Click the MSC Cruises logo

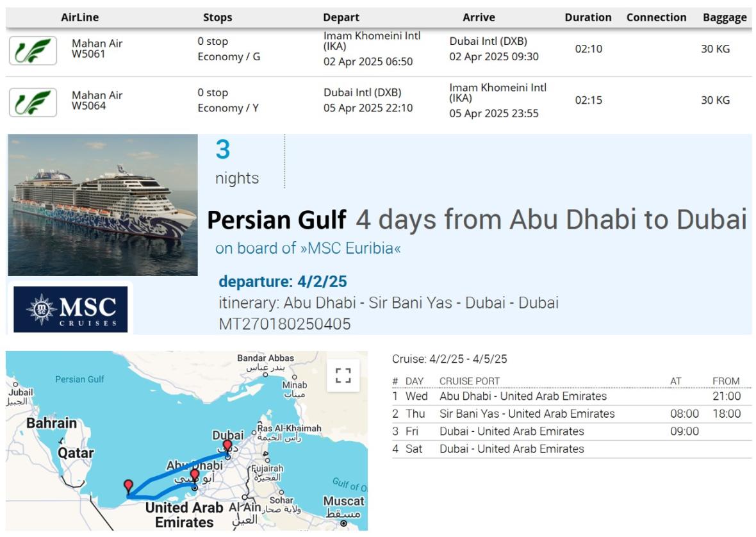pos(70,309)
